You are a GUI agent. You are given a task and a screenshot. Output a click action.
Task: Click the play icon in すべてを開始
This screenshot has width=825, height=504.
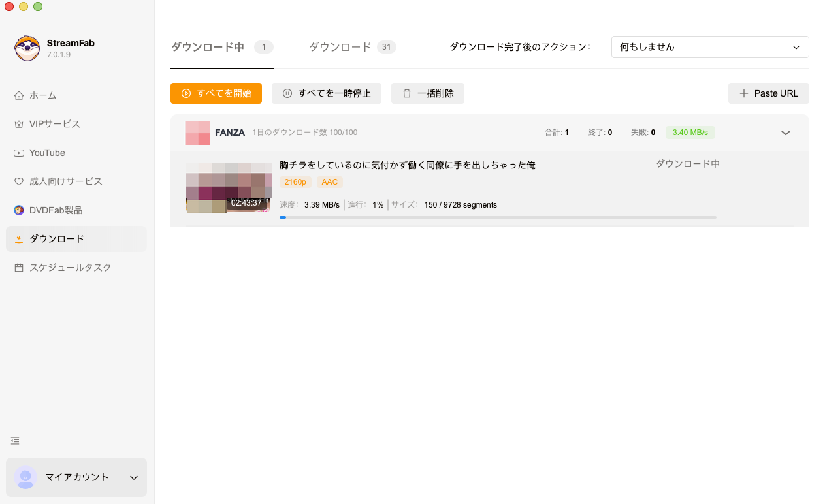tap(186, 93)
